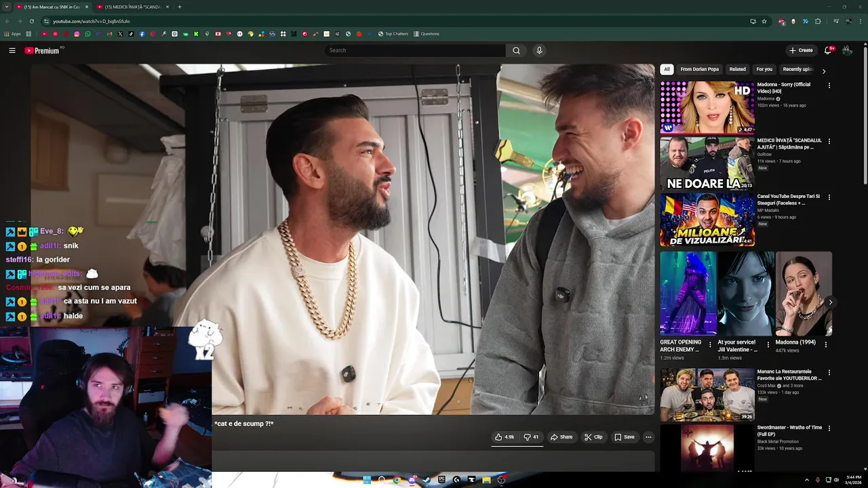Screen dimensions: 868x488
Task: Open options for Madonna (1994) short
Action: pyautogui.click(x=826, y=344)
